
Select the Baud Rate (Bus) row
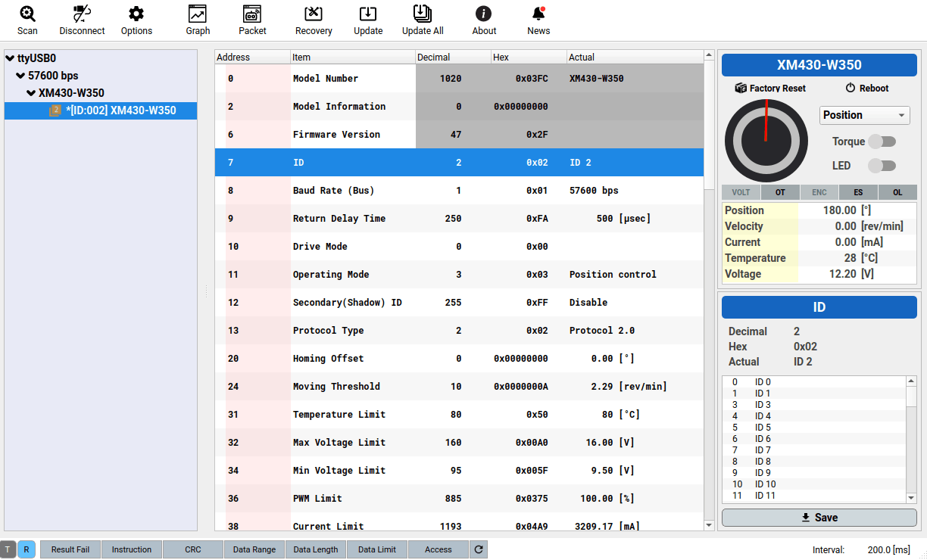(x=459, y=191)
